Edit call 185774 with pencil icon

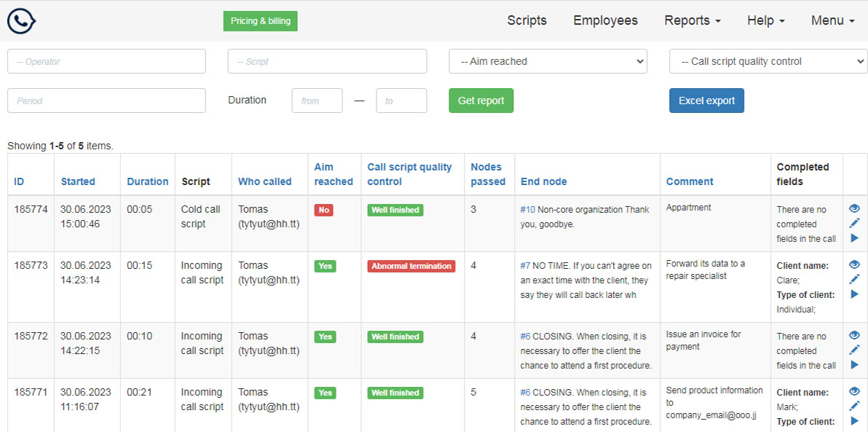(854, 223)
